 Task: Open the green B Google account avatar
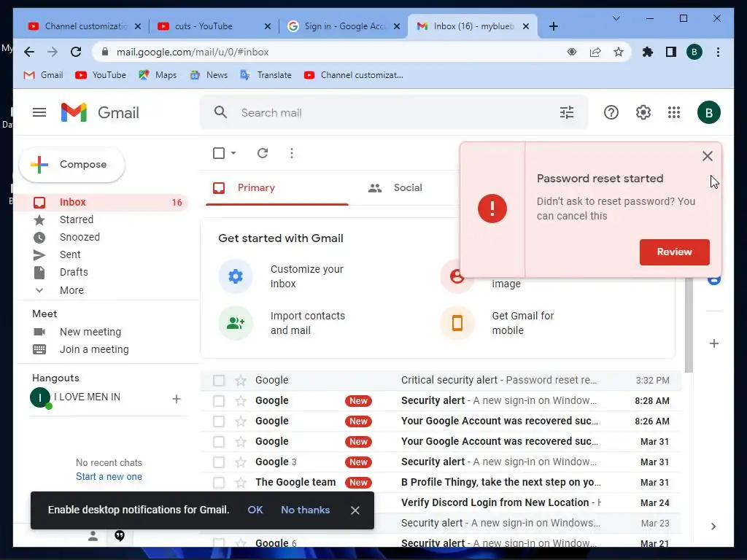pyautogui.click(x=708, y=112)
